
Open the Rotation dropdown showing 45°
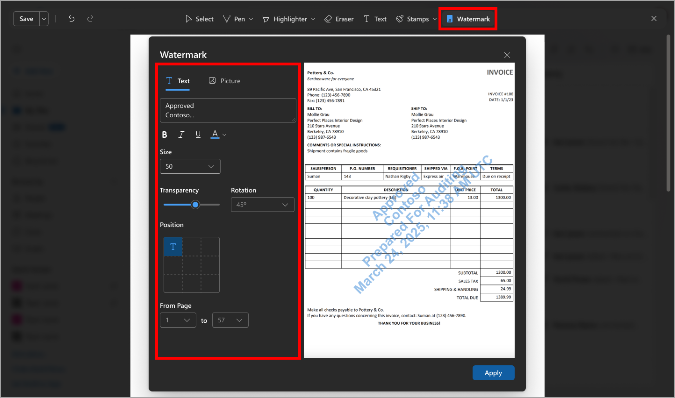(263, 204)
